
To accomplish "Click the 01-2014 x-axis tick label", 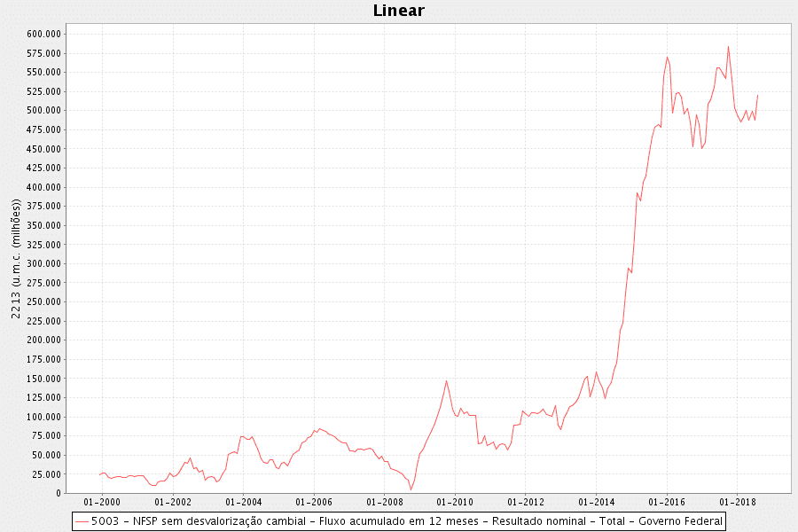I will (596, 502).
